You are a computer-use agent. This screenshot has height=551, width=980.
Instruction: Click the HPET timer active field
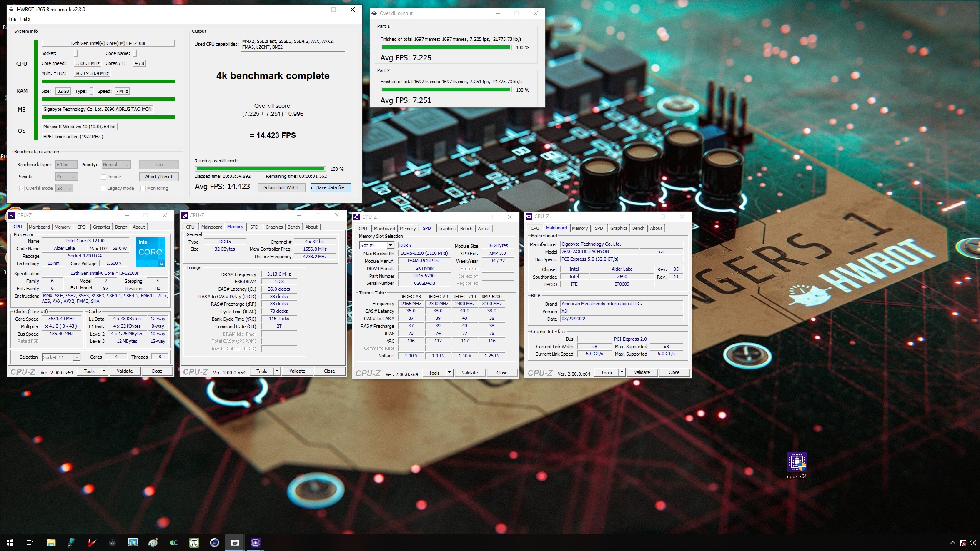[x=73, y=137]
